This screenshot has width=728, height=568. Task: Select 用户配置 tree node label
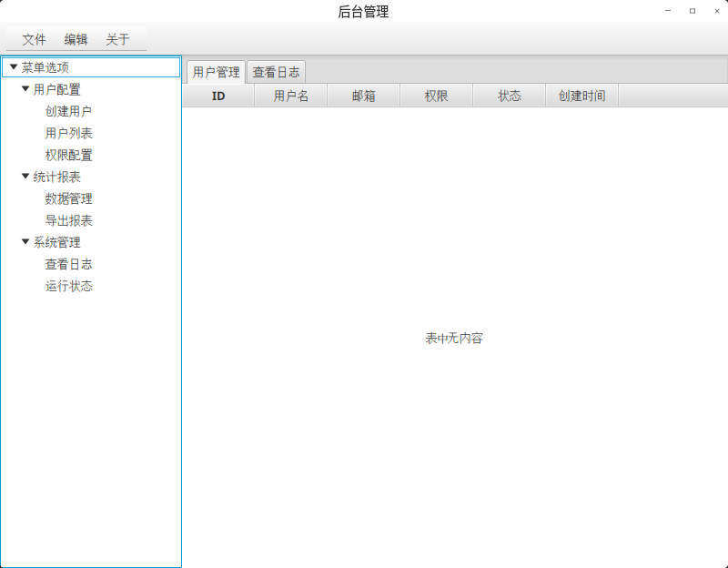[x=57, y=89]
